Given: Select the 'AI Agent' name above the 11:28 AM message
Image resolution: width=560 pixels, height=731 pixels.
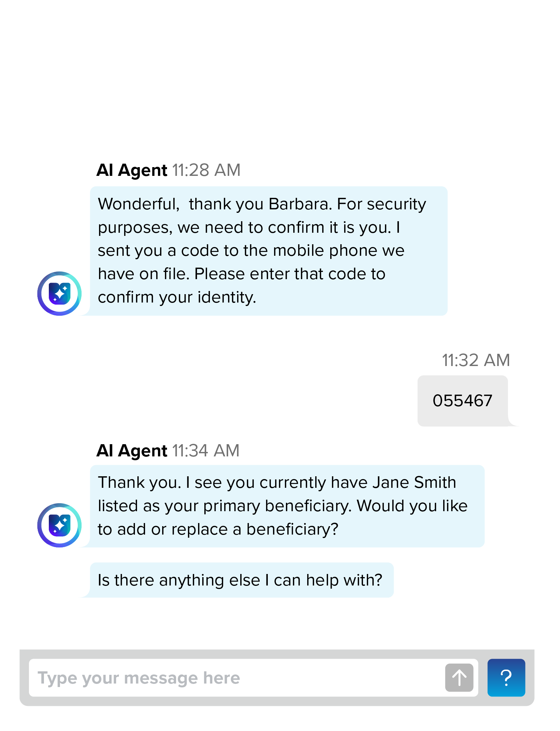Looking at the screenshot, I should tap(132, 170).
